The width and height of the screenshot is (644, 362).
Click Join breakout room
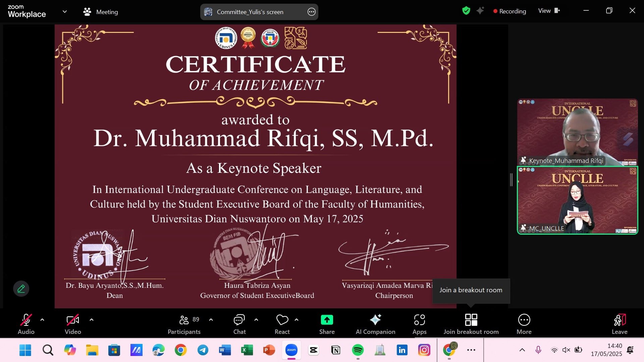point(471,324)
